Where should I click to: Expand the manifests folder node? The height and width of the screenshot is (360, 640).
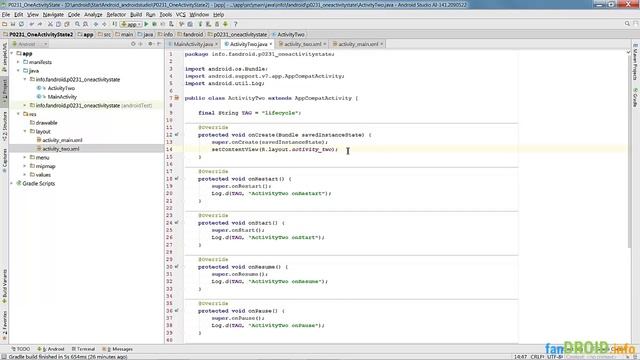[18, 62]
